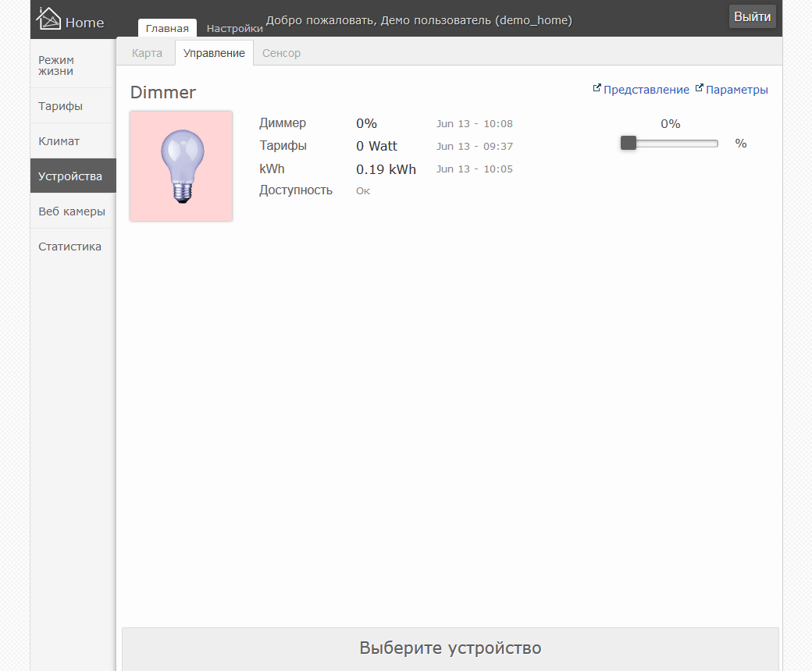Go to Климат in the sidebar

point(73,141)
